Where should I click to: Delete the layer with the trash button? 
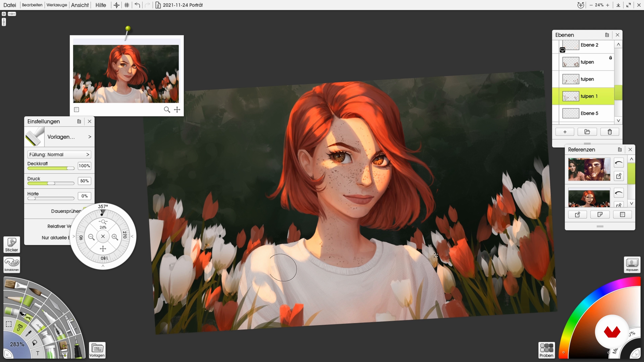click(x=610, y=132)
